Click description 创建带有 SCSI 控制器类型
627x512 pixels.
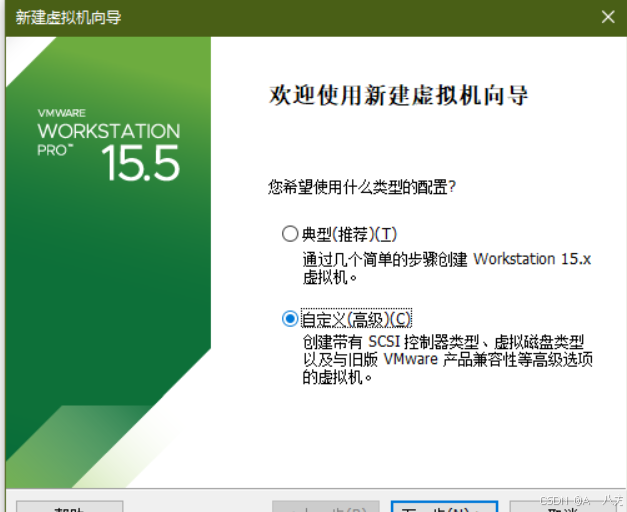point(390,342)
